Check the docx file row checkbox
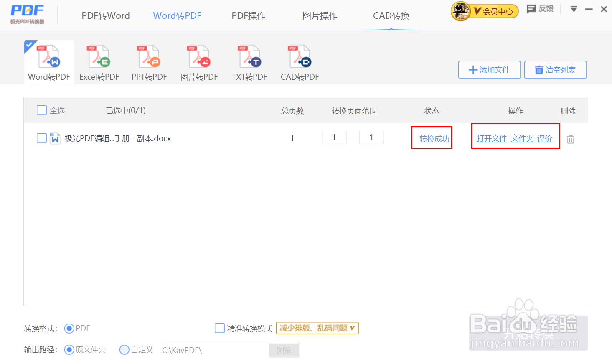612x364 pixels. [42, 138]
